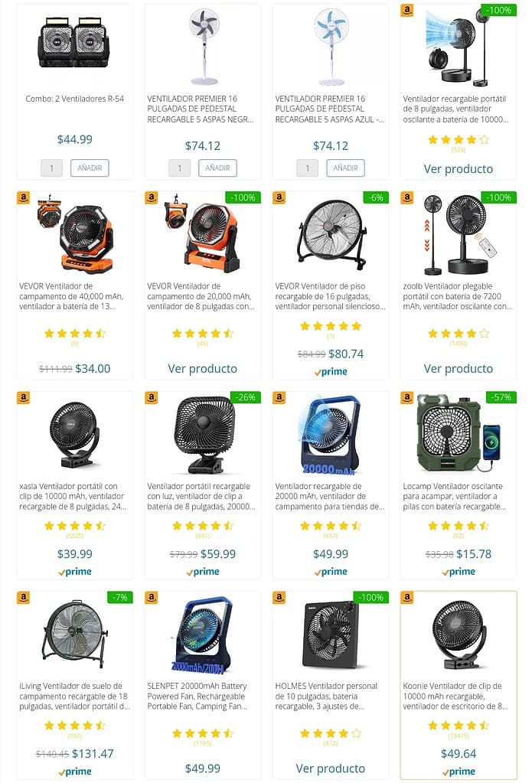532x783 pixels.
Task: Click the Prime logo under the xasla $39.99 fan
Action: [75, 571]
